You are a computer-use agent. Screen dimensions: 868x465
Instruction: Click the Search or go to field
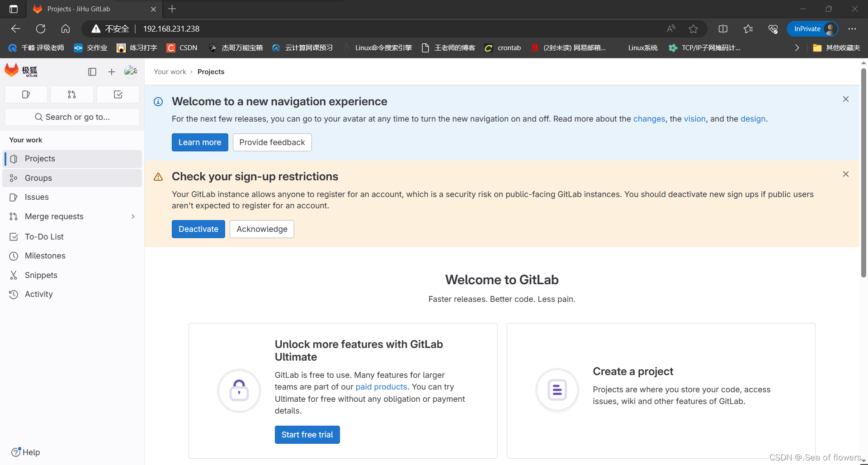tap(72, 117)
